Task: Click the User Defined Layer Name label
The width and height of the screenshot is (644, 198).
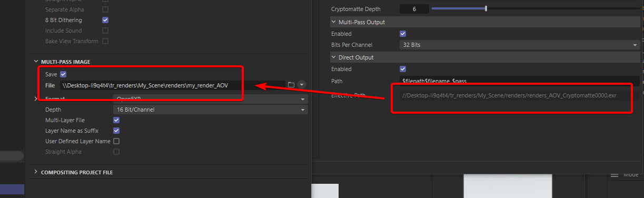Action: (x=78, y=141)
